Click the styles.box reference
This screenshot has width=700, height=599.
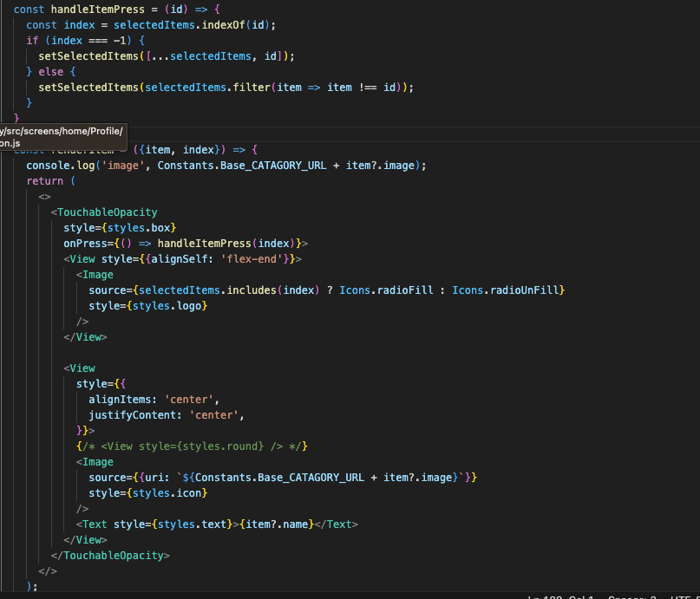coord(137,227)
